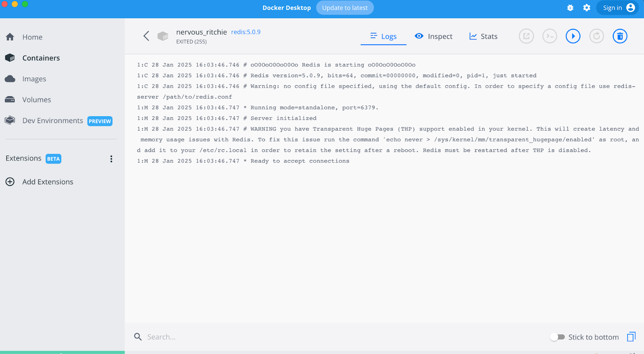Click the Dev Environments icon in sidebar

(10, 120)
